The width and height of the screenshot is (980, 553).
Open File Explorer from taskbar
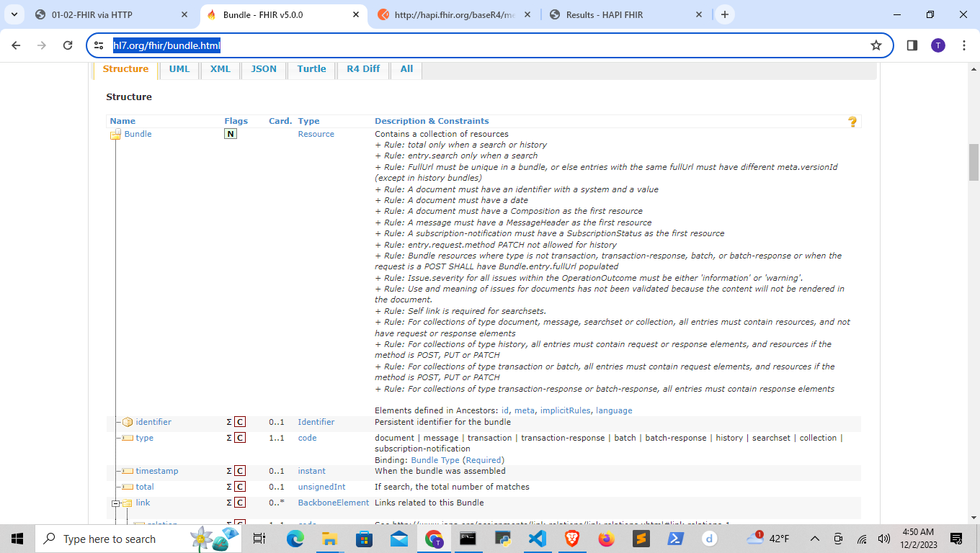(x=330, y=539)
